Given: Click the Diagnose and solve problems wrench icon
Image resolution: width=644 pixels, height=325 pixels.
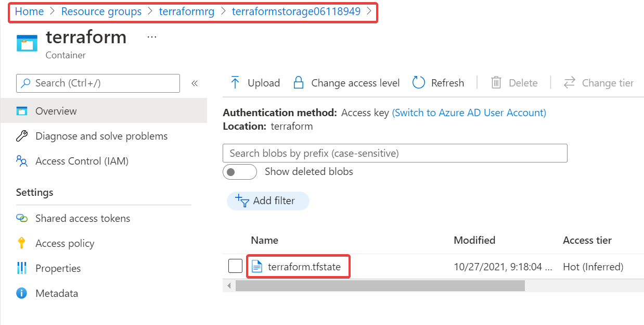Looking at the screenshot, I should (22, 136).
